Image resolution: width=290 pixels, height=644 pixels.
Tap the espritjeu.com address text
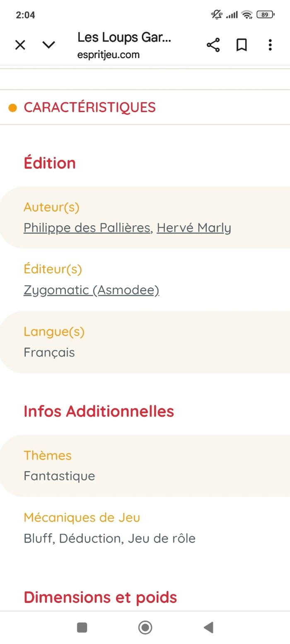point(109,55)
